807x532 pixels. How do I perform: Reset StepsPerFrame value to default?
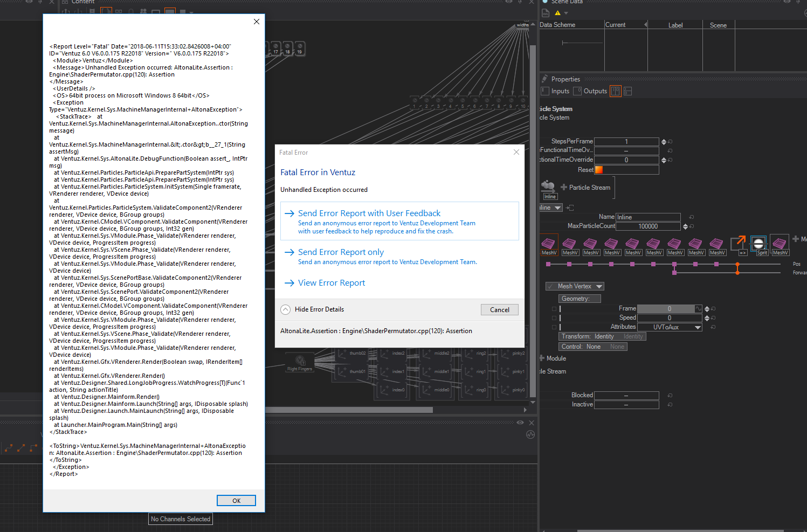670,142
